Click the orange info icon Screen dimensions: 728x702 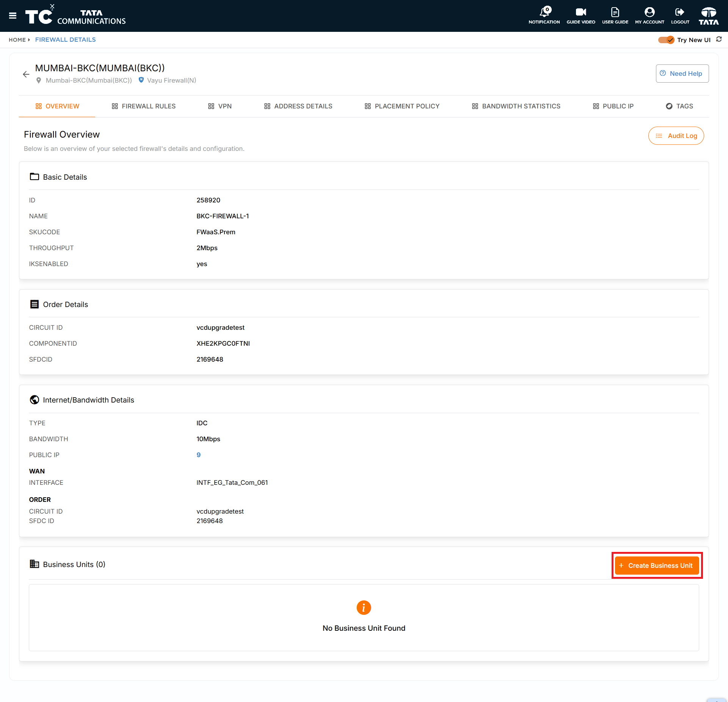[x=364, y=608]
